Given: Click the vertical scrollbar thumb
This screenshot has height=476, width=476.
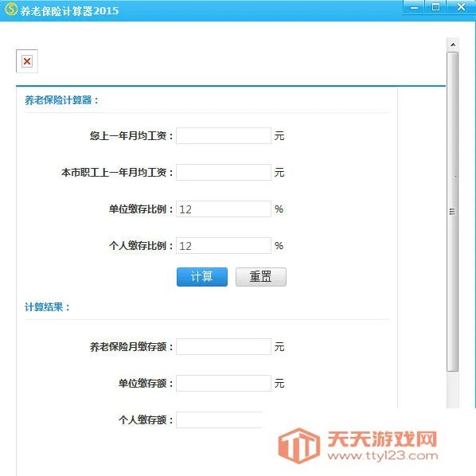Looking at the screenshot, I should 453,211.
